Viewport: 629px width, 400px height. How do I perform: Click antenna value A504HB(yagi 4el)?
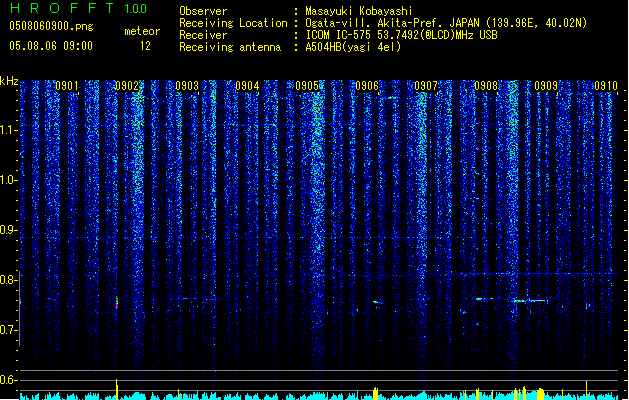[x=353, y=47]
